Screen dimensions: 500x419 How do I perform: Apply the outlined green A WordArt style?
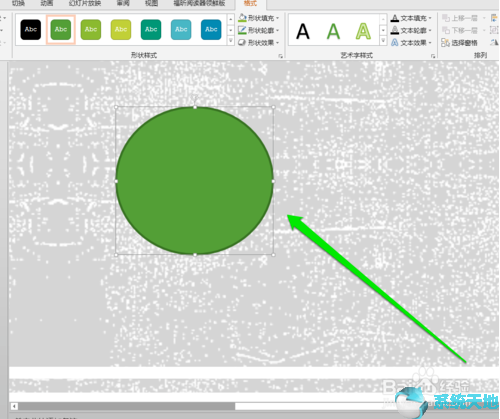363,32
